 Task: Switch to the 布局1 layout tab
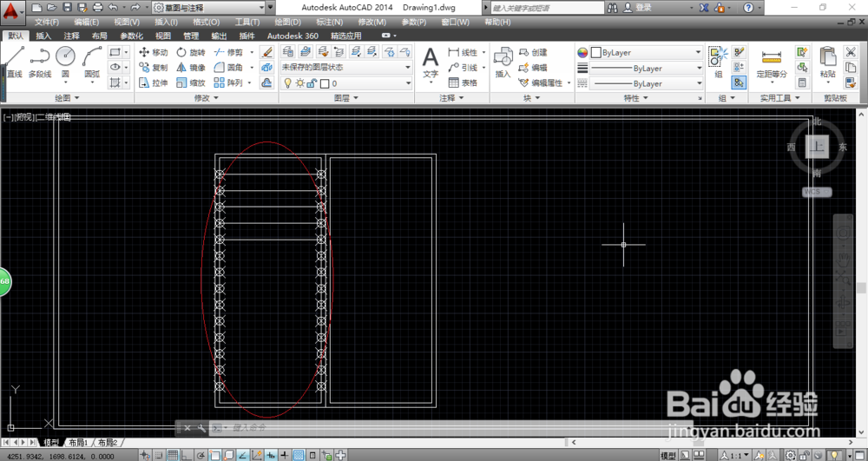tap(78, 443)
